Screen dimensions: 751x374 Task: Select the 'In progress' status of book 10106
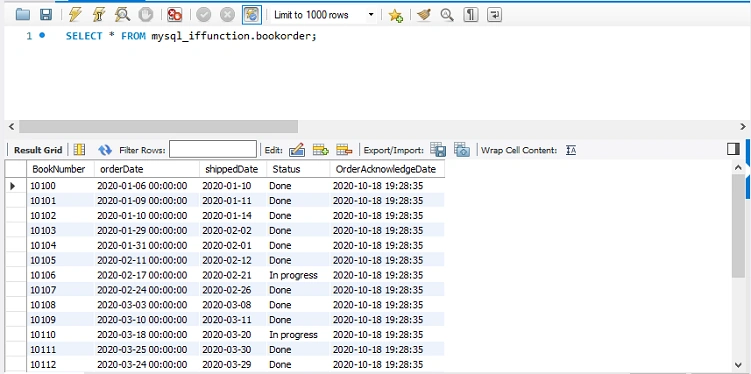coord(298,275)
